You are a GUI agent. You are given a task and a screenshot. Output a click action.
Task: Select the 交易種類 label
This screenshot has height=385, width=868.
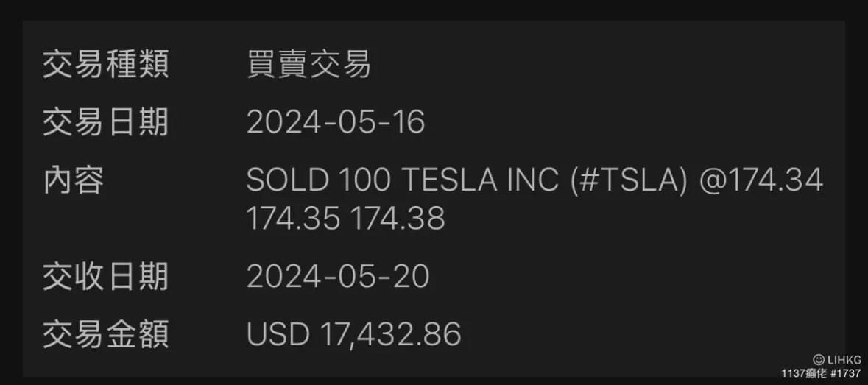[105, 66]
